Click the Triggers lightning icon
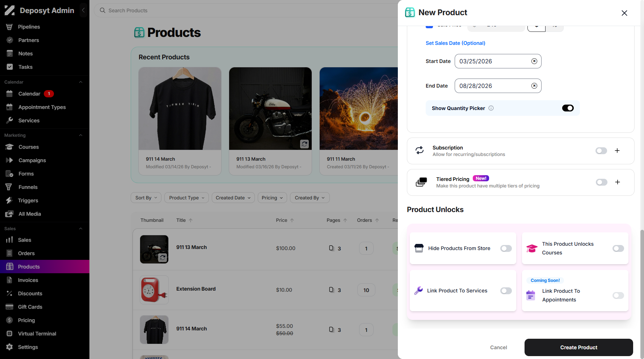644x359 pixels. pos(9,200)
